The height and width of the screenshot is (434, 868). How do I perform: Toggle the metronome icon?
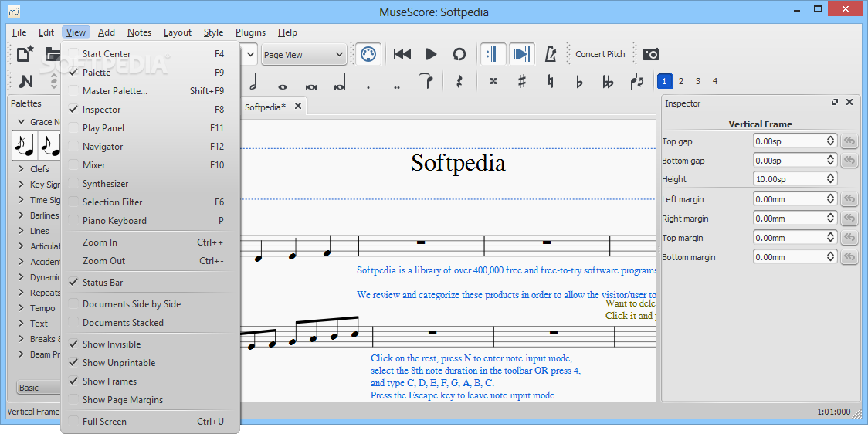[x=551, y=54]
